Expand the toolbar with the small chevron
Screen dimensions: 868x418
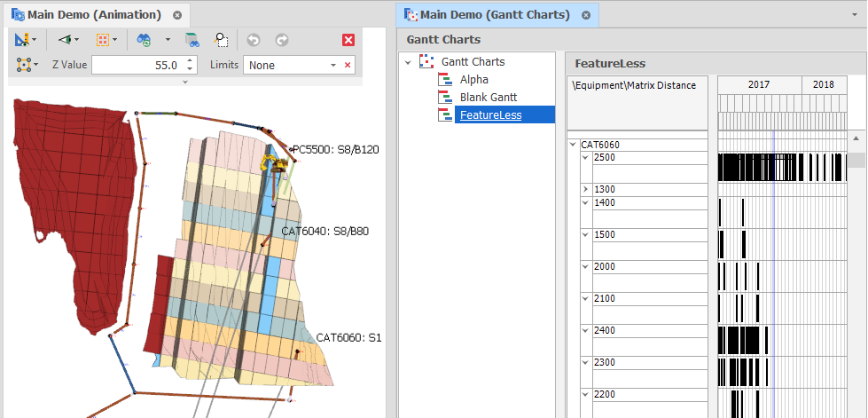click(x=185, y=82)
